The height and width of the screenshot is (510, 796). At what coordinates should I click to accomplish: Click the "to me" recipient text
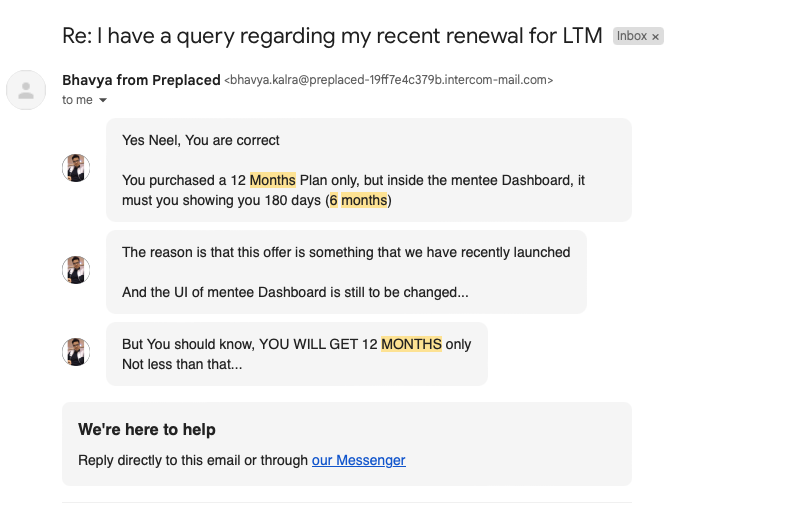click(x=76, y=100)
